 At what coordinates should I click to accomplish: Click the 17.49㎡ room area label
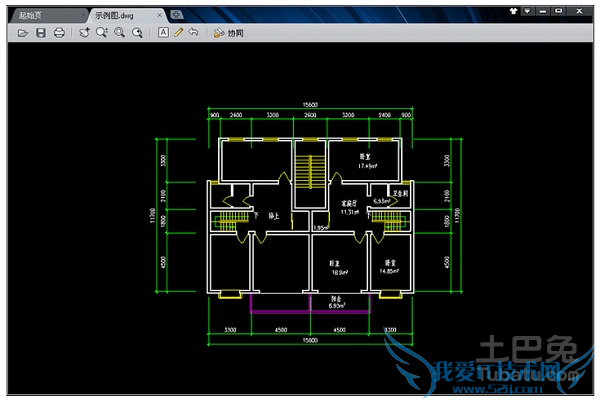(x=367, y=166)
